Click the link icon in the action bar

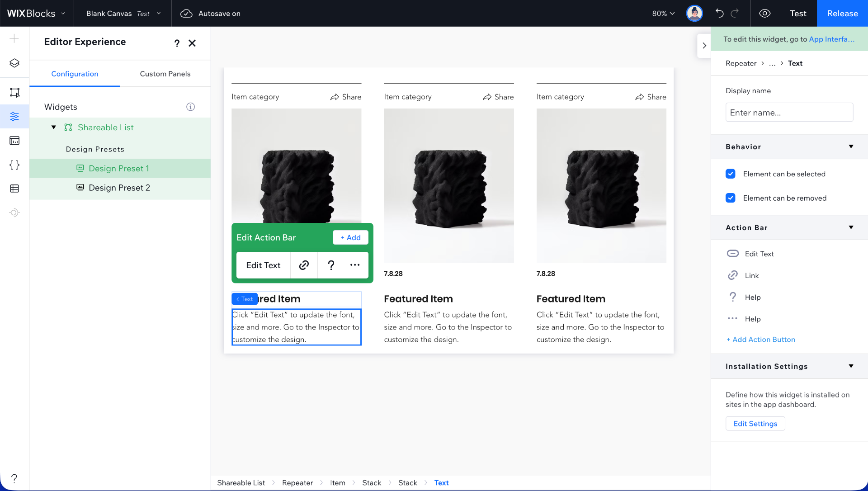304,265
